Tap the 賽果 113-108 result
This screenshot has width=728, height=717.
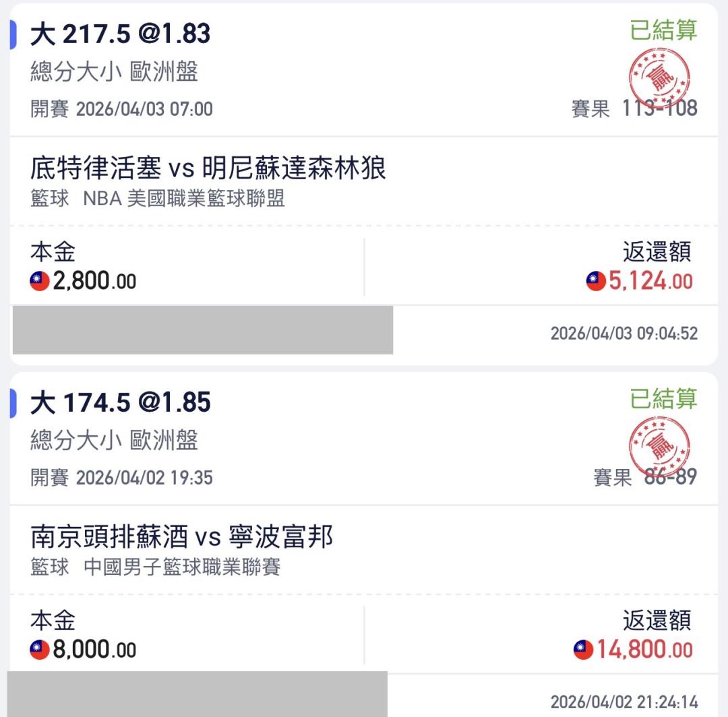click(x=634, y=108)
